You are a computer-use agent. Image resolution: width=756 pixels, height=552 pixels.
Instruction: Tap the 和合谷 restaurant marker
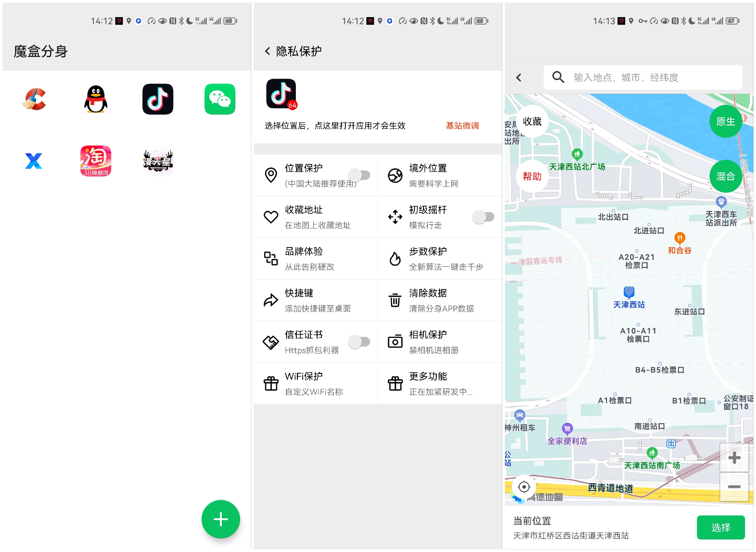(680, 238)
